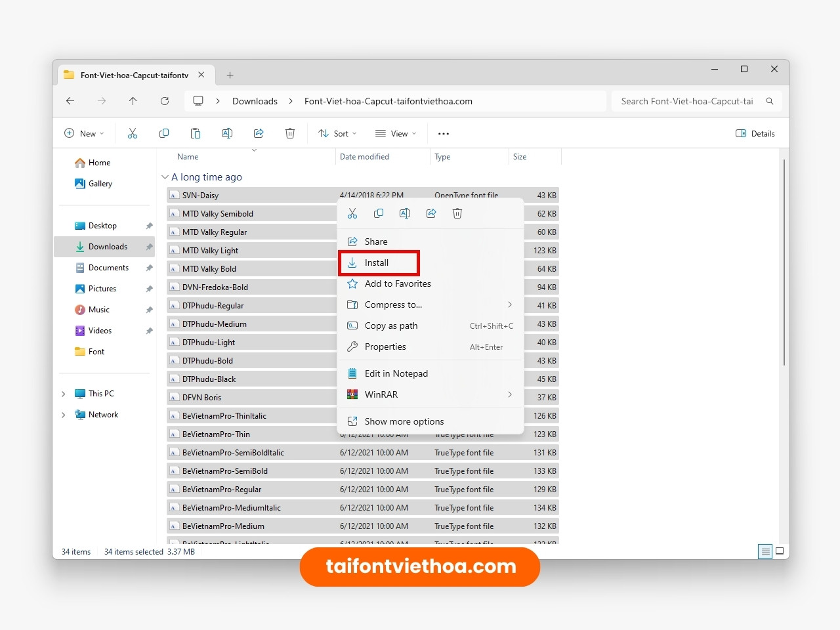Screen dimensions: 840x630
Task: Choose Properties in the context menu
Action: [430, 346]
